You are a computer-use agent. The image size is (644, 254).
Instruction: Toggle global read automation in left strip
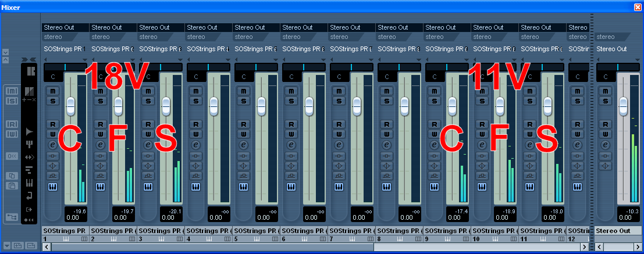point(12,124)
